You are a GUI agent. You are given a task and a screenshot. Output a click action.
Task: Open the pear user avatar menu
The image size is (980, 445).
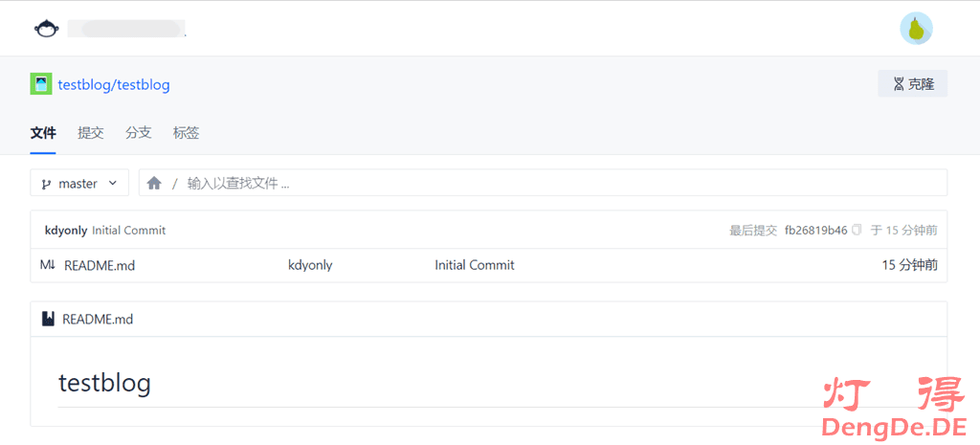coord(916,29)
